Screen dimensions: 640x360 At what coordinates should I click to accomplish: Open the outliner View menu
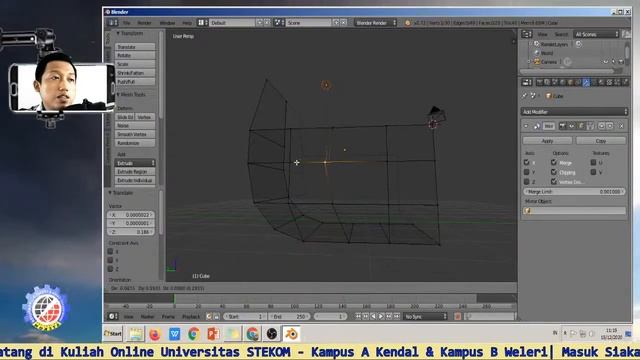pos(542,34)
